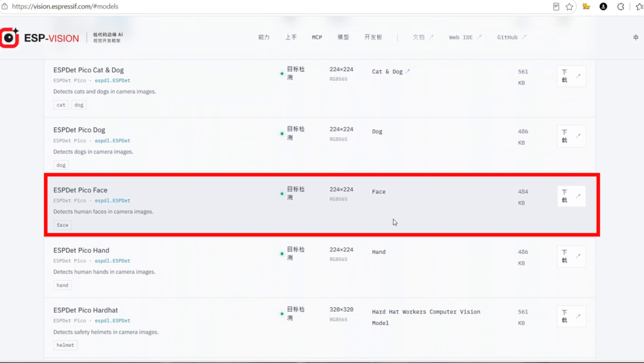Download the ESPDet Pico Cat & Dog model
The image size is (644, 363).
coord(571,76)
